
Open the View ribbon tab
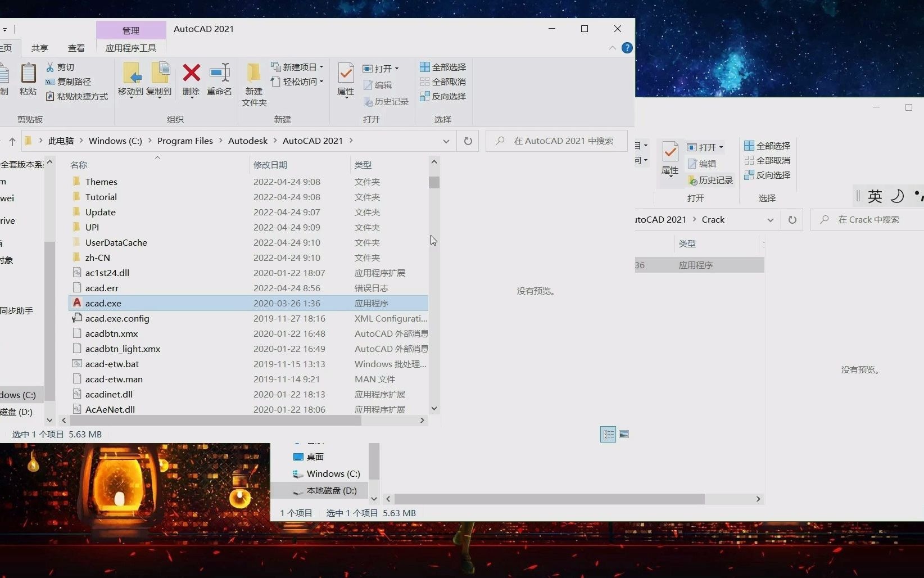[x=76, y=48]
